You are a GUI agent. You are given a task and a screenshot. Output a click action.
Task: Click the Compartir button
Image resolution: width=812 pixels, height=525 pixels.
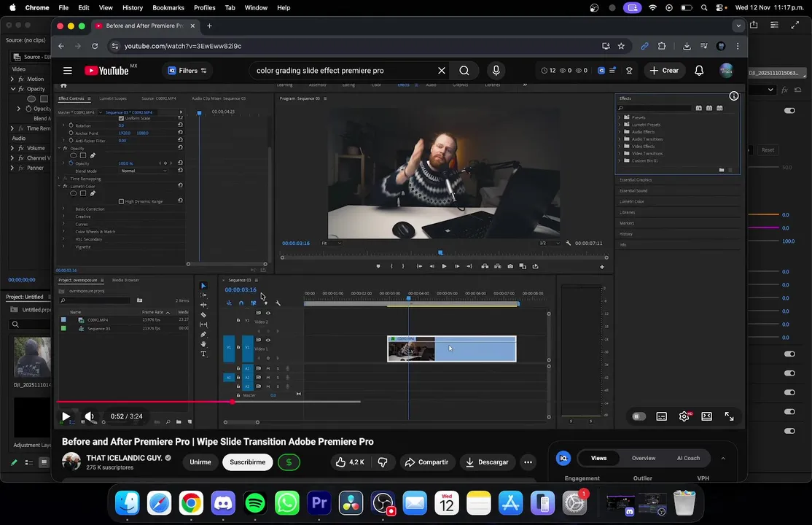(426, 462)
